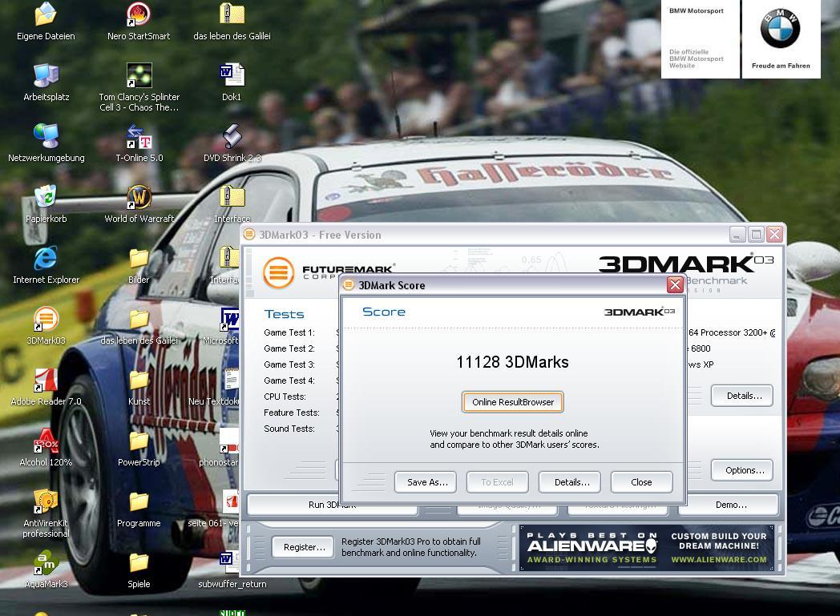Close the 3DMark Score dialog with X
The height and width of the screenshot is (616, 840).
point(675,284)
